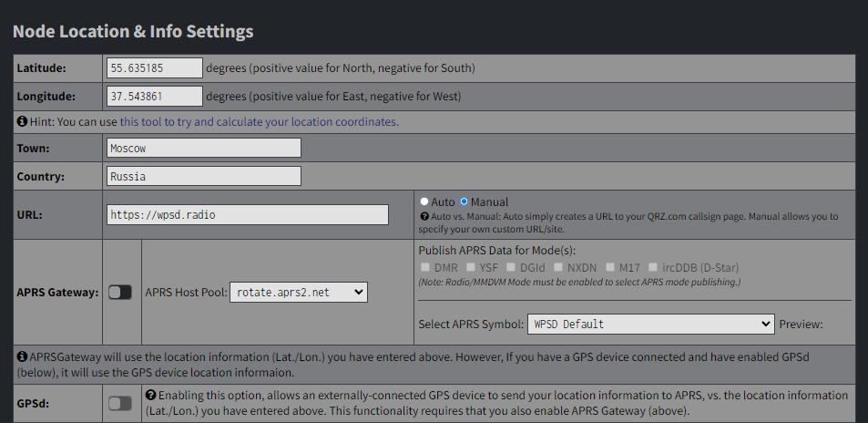
Task: Click the info icon beside the coordinates hint
Action: click(22, 121)
